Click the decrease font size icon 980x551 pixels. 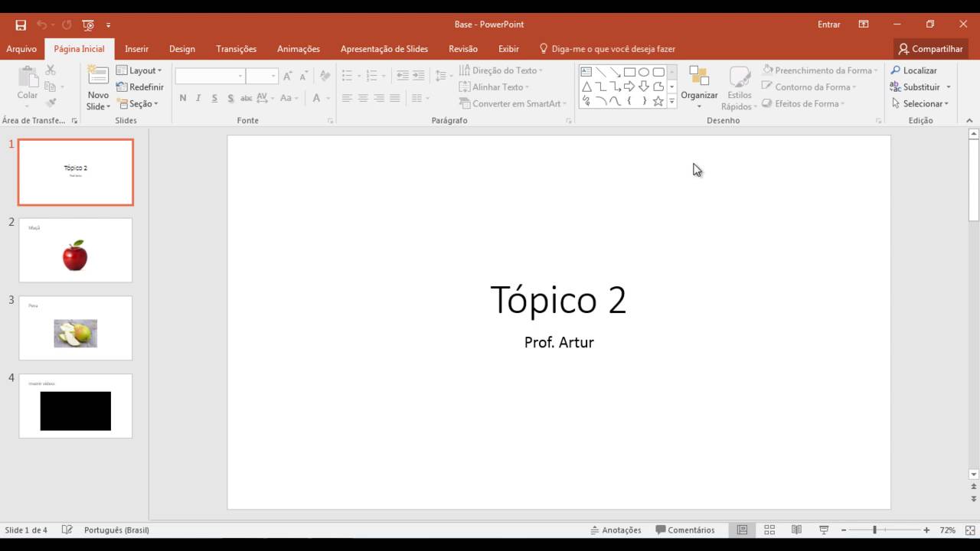(304, 76)
